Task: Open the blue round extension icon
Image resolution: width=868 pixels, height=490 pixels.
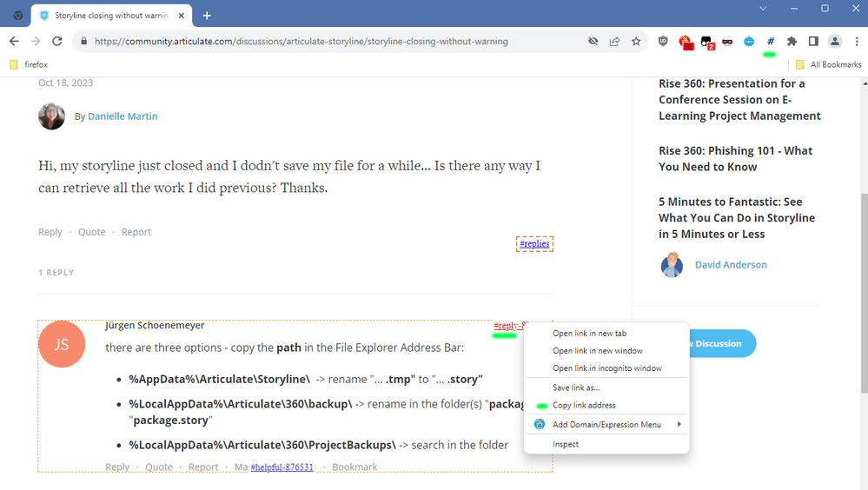Action: click(x=749, y=41)
